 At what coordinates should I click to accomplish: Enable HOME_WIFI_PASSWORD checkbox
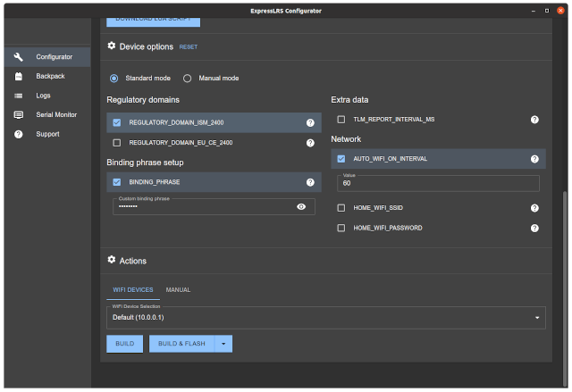(341, 228)
